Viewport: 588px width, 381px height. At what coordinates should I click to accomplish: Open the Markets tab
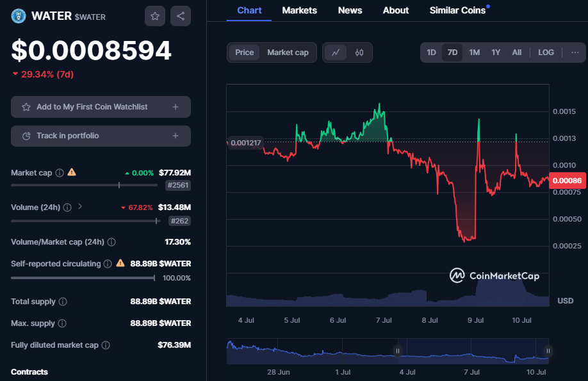point(300,10)
